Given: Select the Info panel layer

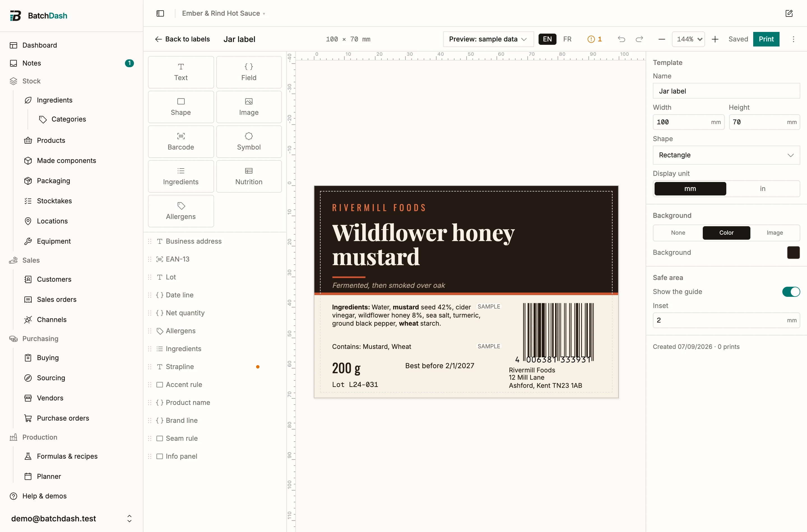Looking at the screenshot, I should (x=215, y=456).
